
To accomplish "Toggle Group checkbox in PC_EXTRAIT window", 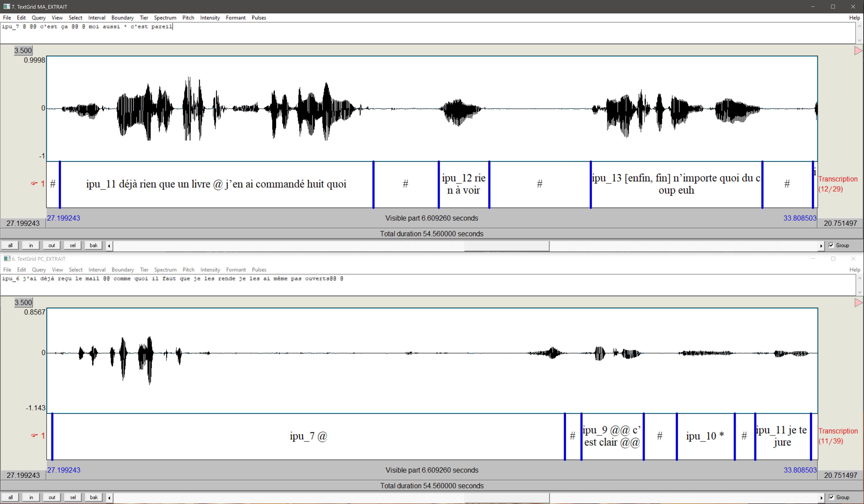I will 831,497.
